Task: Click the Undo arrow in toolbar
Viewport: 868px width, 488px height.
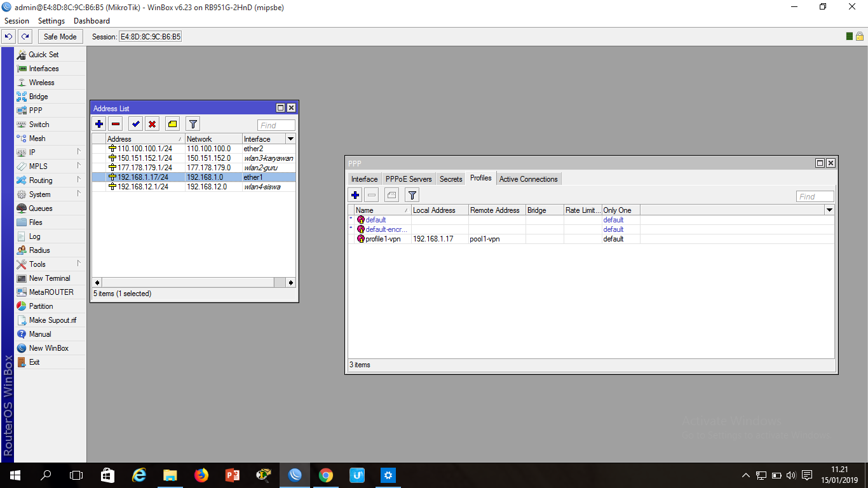Action: pyautogui.click(x=9, y=37)
